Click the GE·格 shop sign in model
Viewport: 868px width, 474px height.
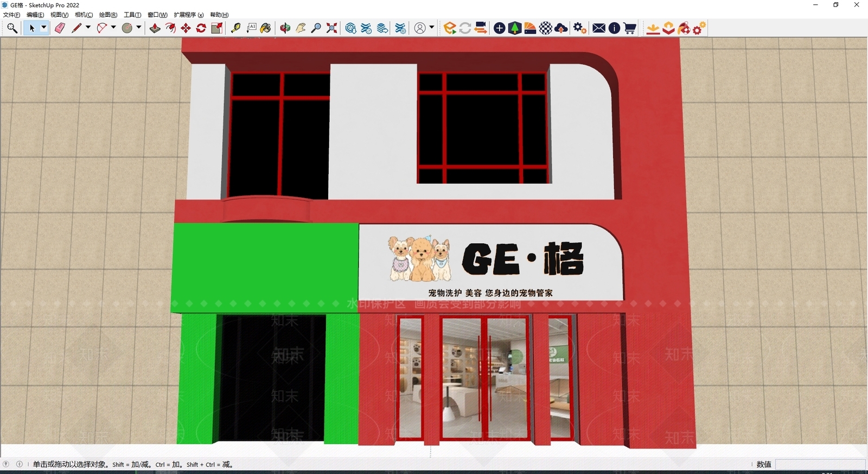[490, 262]
